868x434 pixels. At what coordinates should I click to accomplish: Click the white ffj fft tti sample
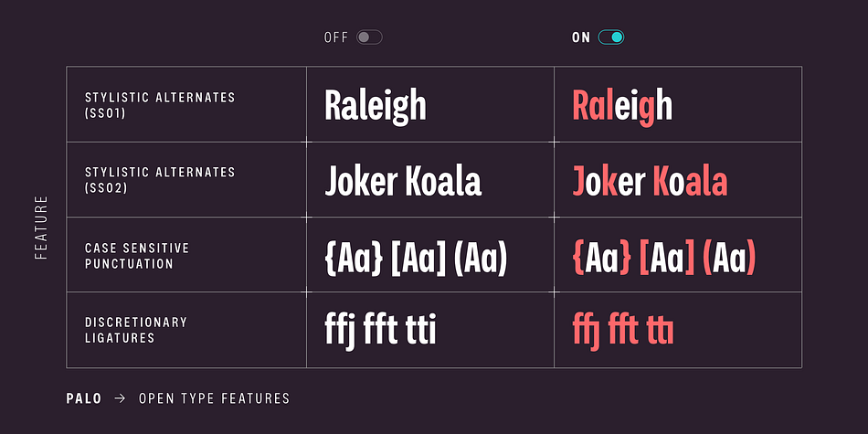click(x=380, y=333)
